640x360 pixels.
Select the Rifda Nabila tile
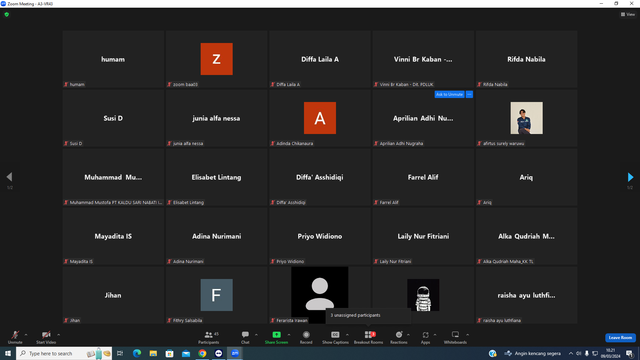pos(526,59)
